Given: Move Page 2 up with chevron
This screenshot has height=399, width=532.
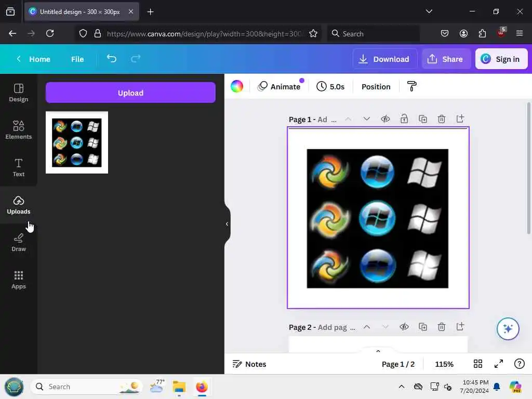Looking at the screenshot, I should tap(366, 327).
